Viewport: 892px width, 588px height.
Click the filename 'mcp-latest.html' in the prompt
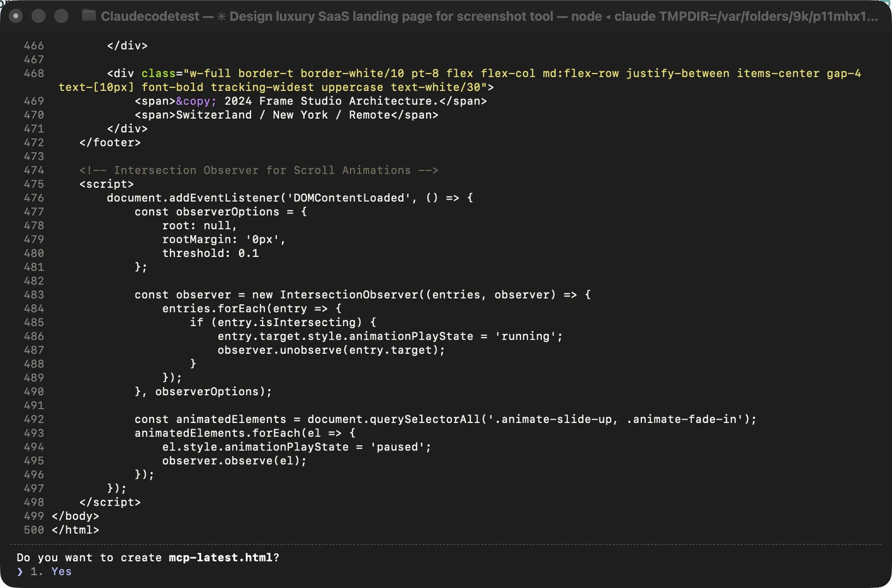(220, 558)
